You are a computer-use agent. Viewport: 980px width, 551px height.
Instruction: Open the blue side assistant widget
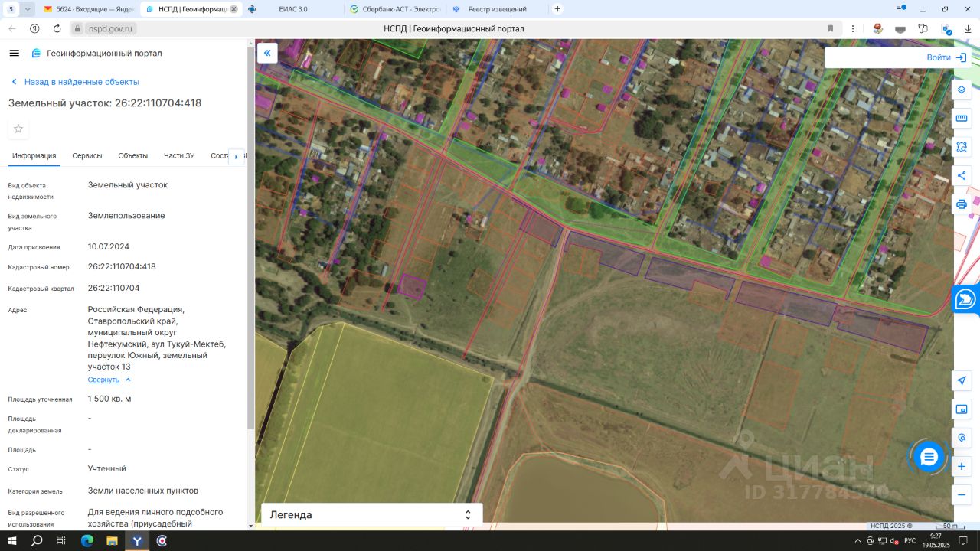(966, 299)
